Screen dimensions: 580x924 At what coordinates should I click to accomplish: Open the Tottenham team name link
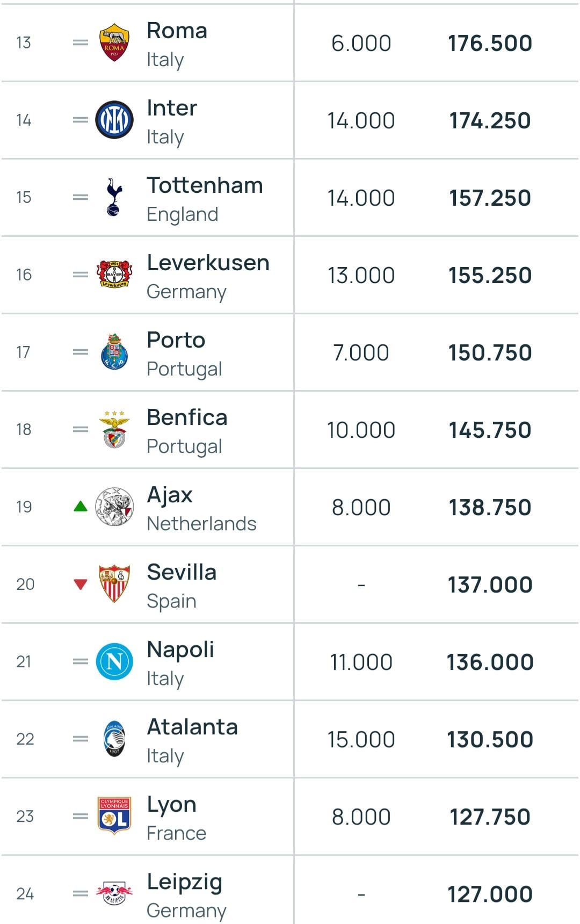pyautogui.click(x=205, y=186)
